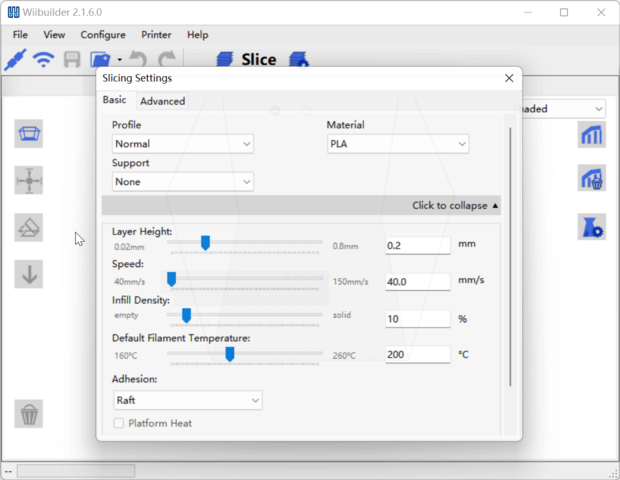Click the Wi-Fi connection icon
620x480 pixels.
click(43, 60)
